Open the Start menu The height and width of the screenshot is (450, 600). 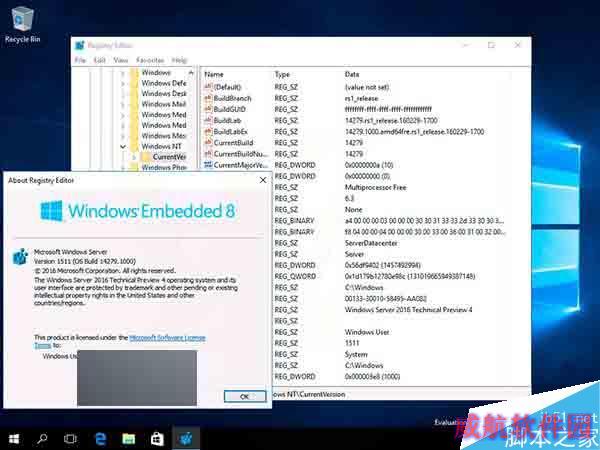pyautogui.click(x=14, y=439)
